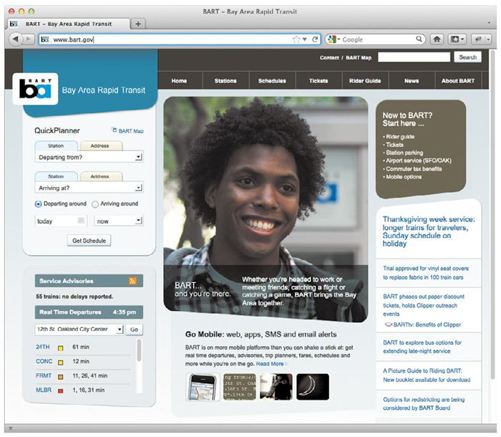Open the News navigation menu item
The width and height of the screenshot is (501, 437).
(x=411, y=81)
